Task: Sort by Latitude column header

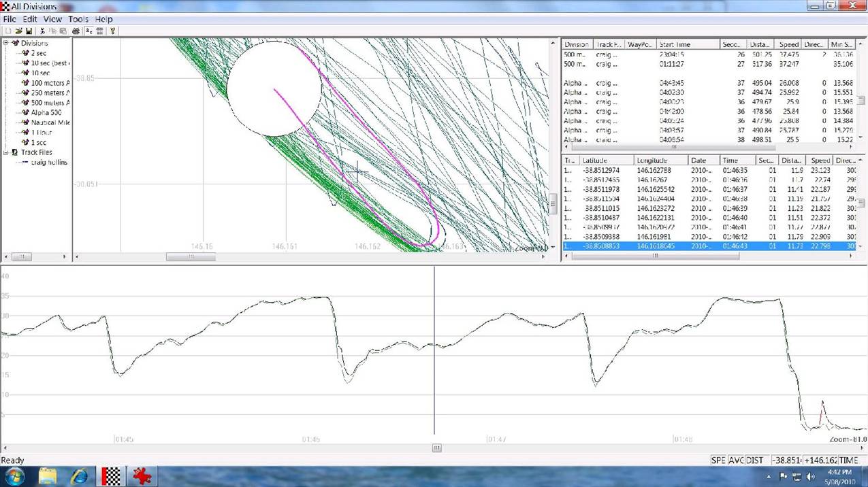Action: pyautogui.click(x=606, y=161)
